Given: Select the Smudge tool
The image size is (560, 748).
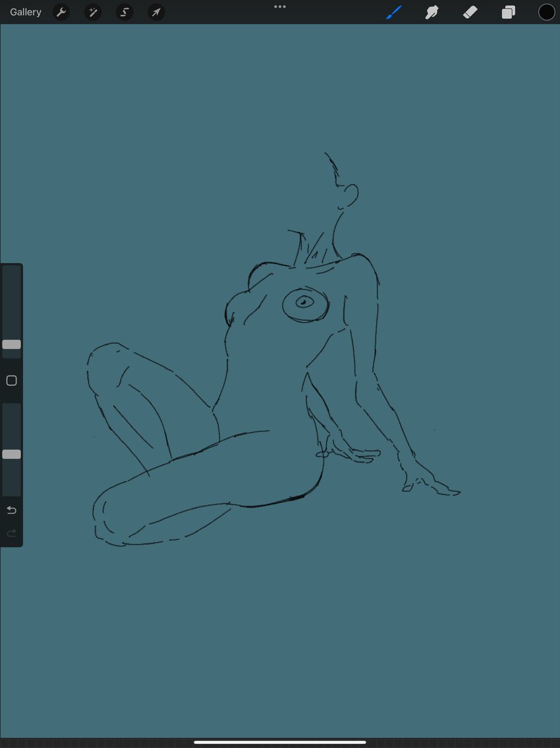Looking at the screenshot, I should click(x=432, y=12).
